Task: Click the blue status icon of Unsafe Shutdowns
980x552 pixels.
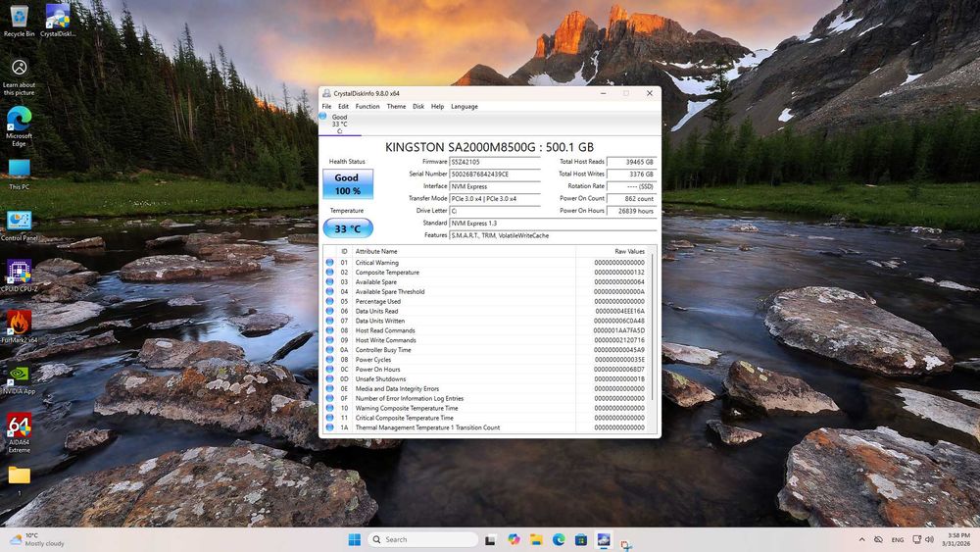Action: pos(330,378)
